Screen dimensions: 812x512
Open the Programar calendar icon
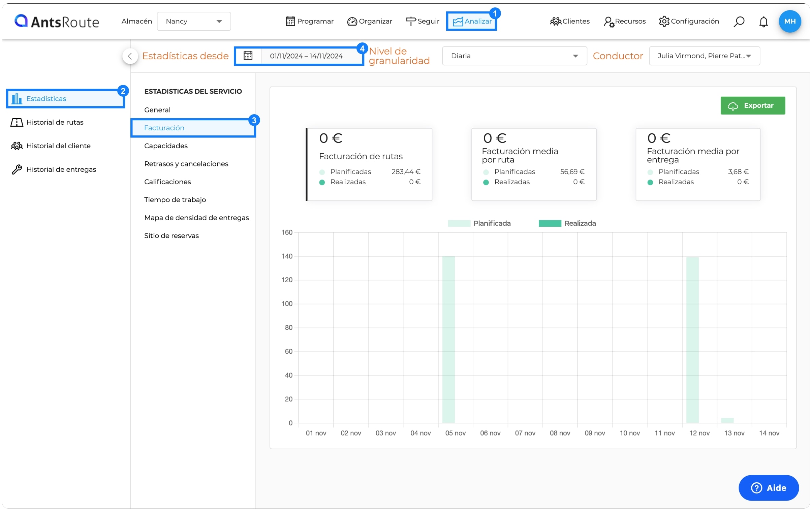pyautogui.click(x=290, y=21)
